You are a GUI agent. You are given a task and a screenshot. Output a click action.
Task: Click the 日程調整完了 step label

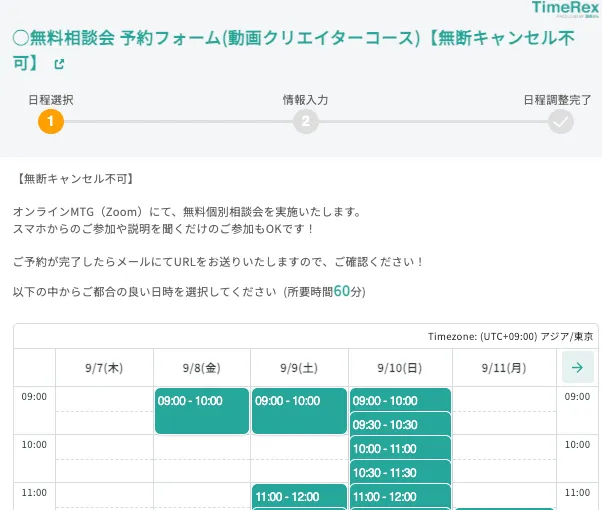(x=557, y=99)
